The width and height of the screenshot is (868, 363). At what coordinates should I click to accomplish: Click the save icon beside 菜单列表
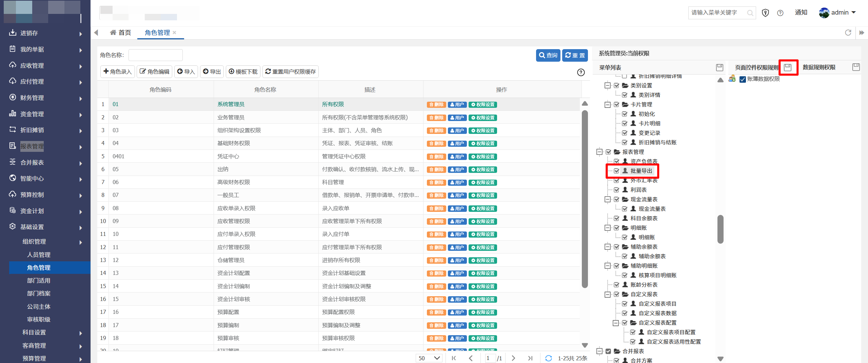[x=719, y=67]
